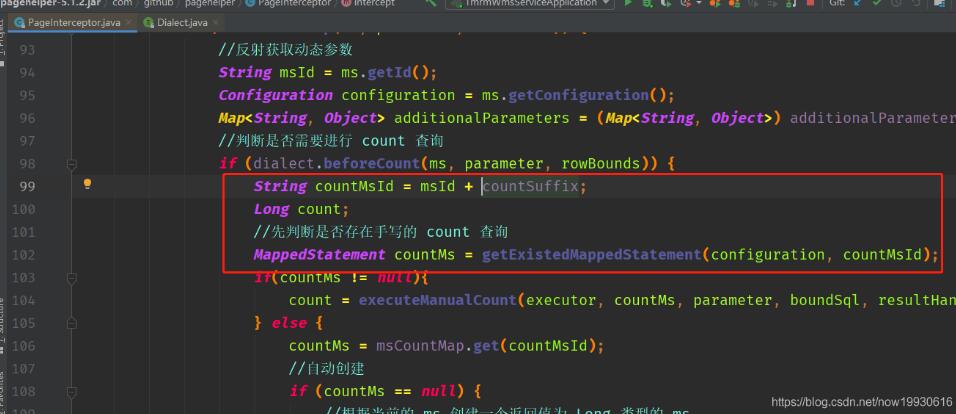Viewport: 956px width, 414px height.
Task: Toggle the fold marker at line 108
Action: (x=72, y=391)
